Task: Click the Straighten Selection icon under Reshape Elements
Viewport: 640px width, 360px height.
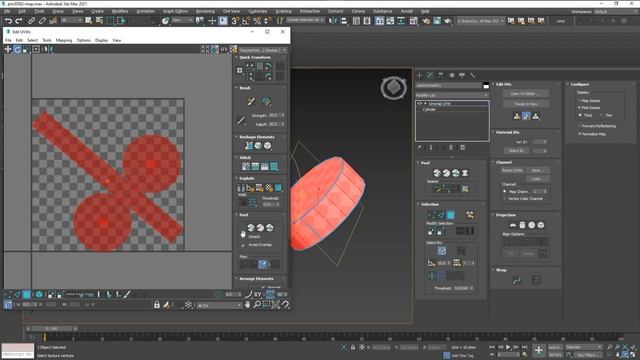Action: coord(249,146)
